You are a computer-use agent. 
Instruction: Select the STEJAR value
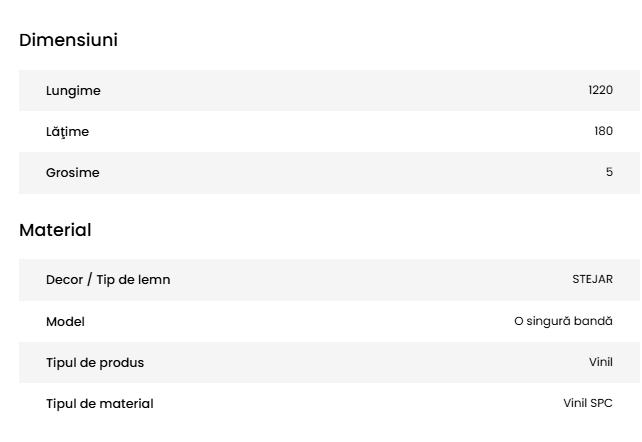[x=592, y=280]
